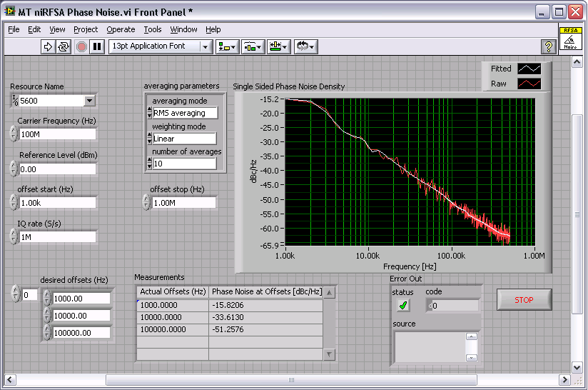The height and width of the screenshot is (390, 588).
Task: Open the RMS averaging value list
Action: [x=185, y=113]
